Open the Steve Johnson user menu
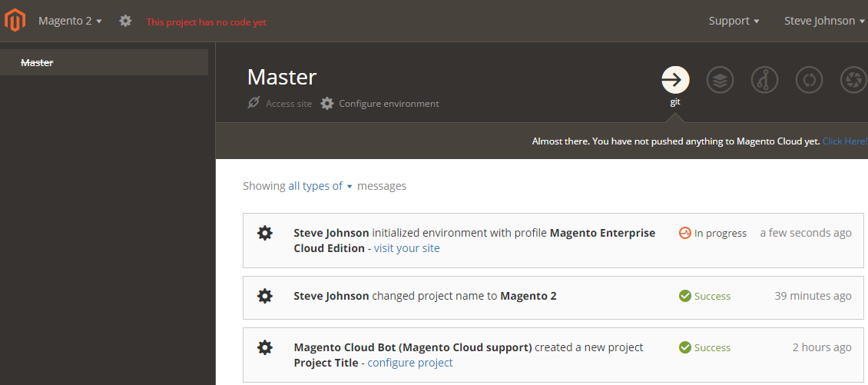 pyautogui.click(x=824, y=21)
